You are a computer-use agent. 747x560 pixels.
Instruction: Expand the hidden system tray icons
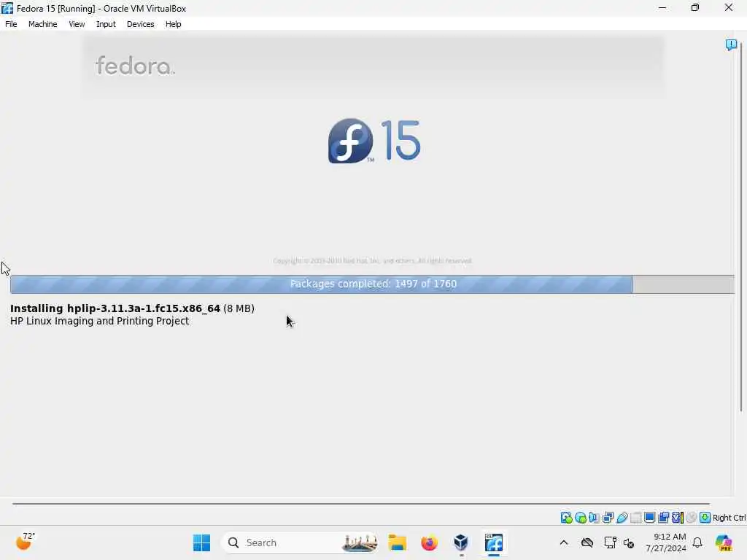click(x=564, y=542)
